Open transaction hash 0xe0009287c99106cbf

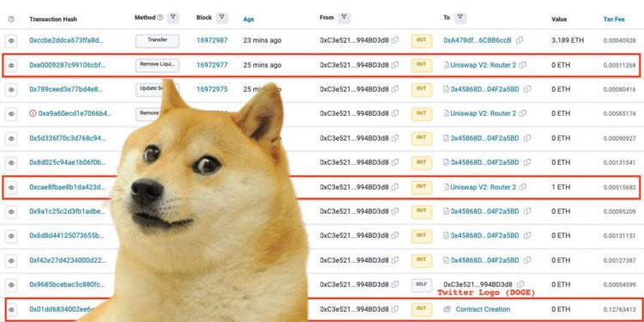67,65
